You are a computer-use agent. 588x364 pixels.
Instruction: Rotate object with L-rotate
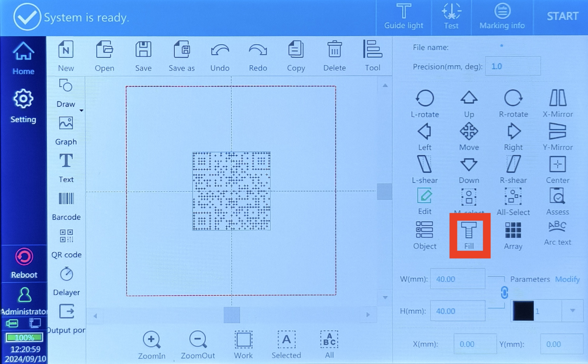(x=425, y=104)
